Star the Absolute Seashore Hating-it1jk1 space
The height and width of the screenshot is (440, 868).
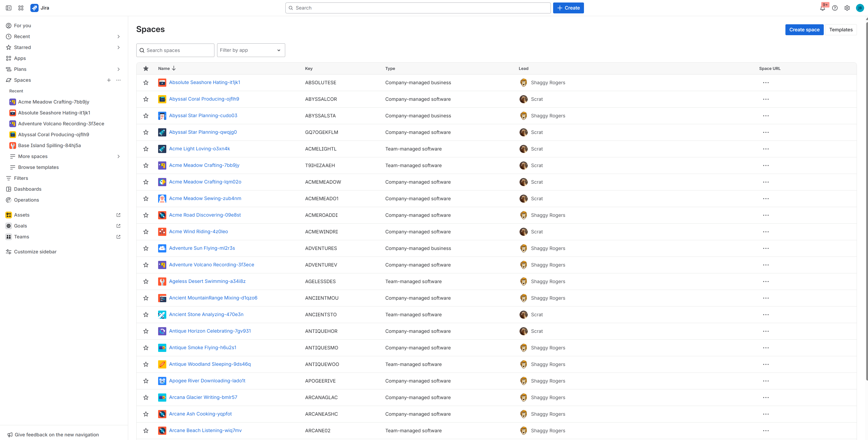146,83
